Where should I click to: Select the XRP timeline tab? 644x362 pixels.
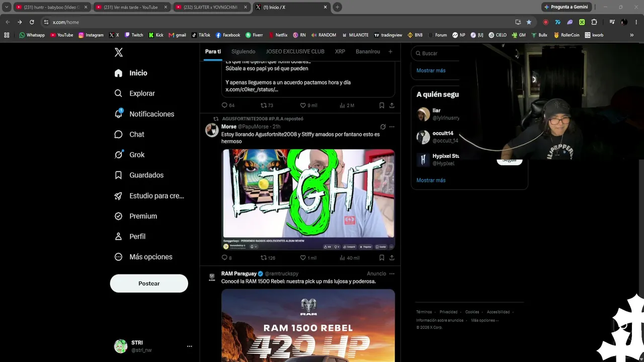[x=340, y=52]
